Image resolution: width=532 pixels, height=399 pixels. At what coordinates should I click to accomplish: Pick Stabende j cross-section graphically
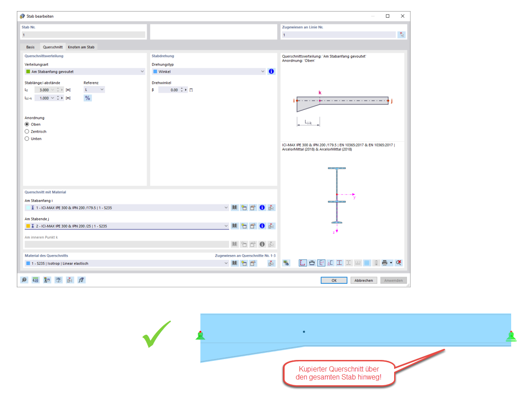click(271, 226)
